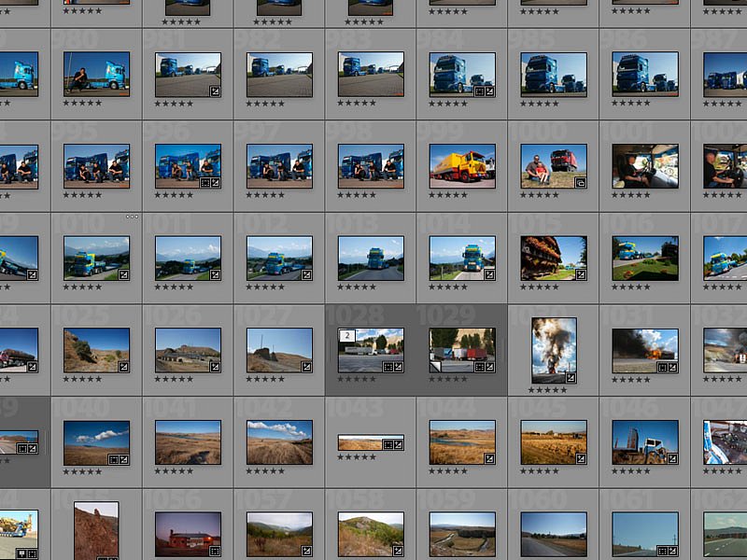Click develop badge on valley photo 1057

click(306, 551)
